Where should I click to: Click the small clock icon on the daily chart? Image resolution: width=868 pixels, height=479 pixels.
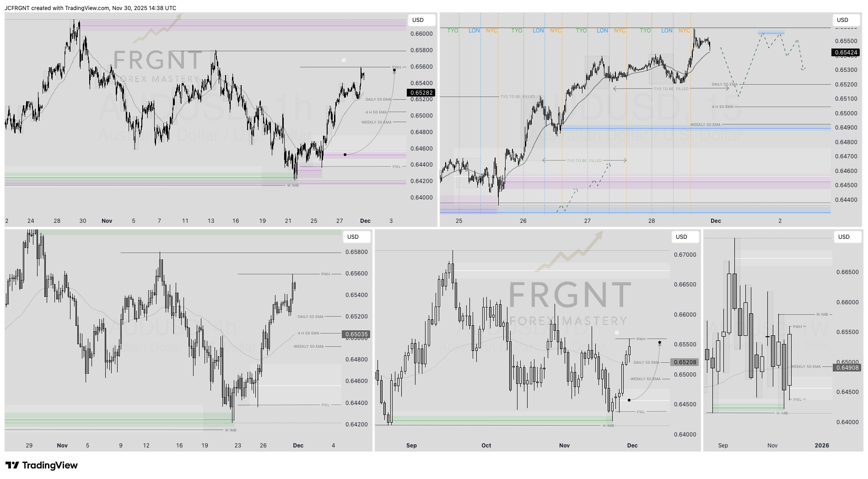[x=617, y=333]
